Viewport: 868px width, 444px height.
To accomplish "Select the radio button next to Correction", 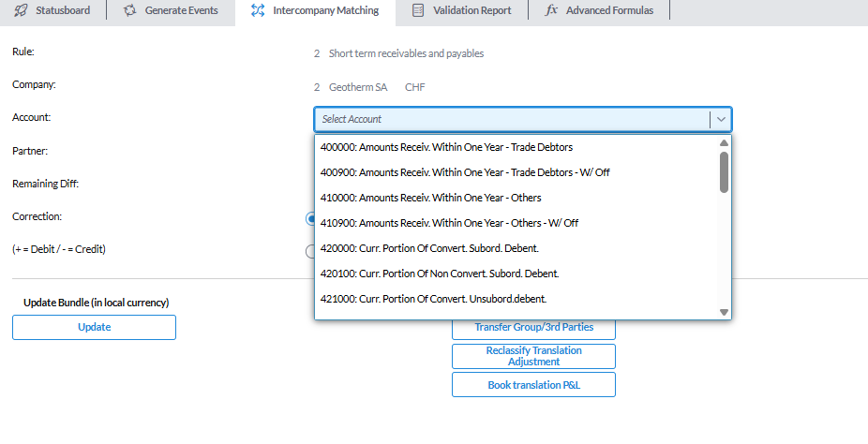I will point(310,218).
